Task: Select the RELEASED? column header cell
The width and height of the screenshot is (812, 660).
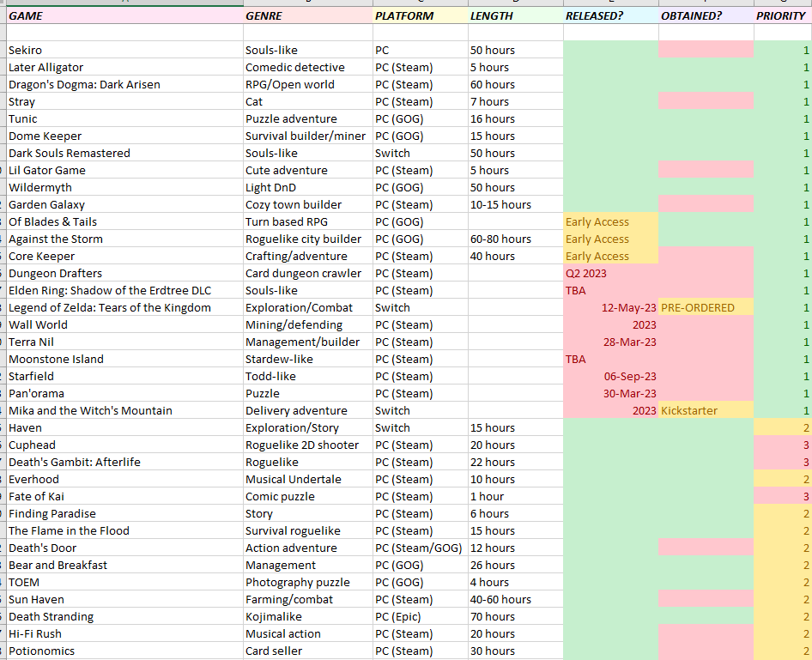Action: pyautogui.click(x=611, y=15)
